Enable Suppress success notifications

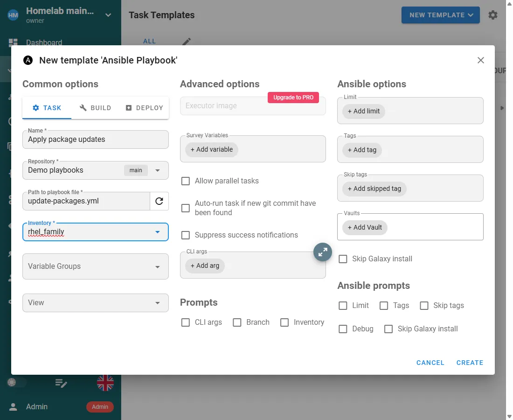[186, 235]
